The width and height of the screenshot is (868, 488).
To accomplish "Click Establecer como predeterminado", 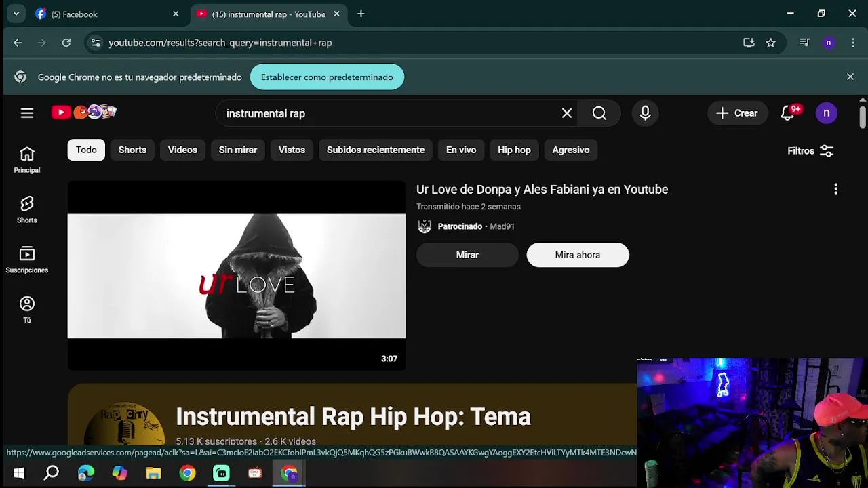I will (x=327, y=77).
